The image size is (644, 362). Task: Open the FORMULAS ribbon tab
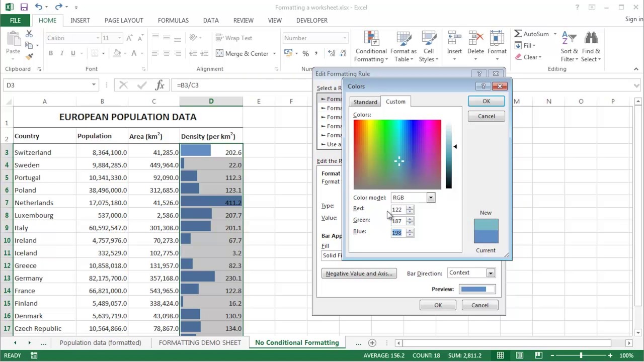coord(173,20)
